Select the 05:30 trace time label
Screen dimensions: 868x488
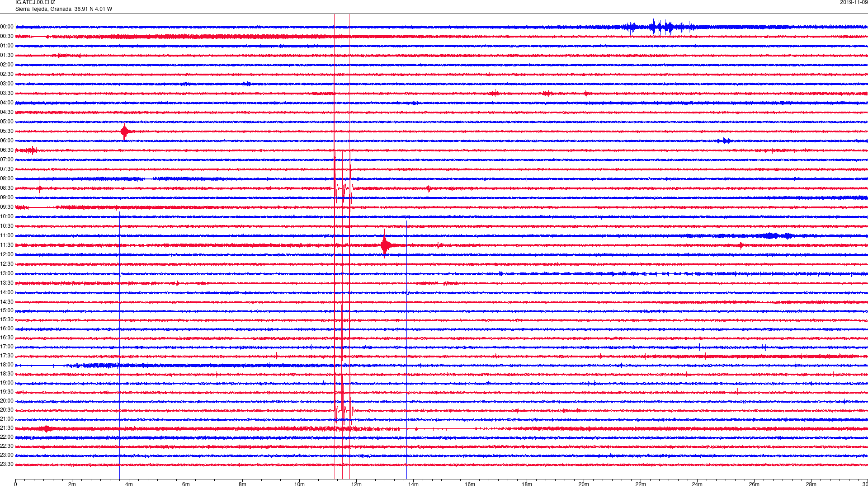coord(7,131)
